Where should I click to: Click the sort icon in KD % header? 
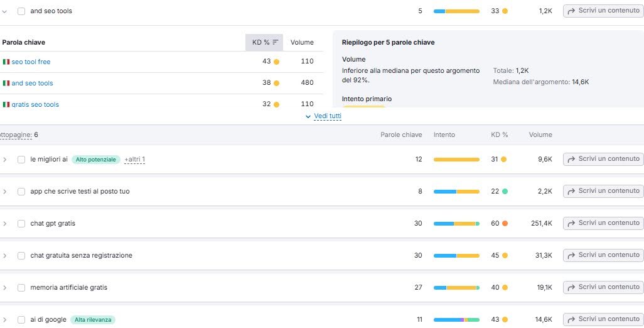[275, 42]
